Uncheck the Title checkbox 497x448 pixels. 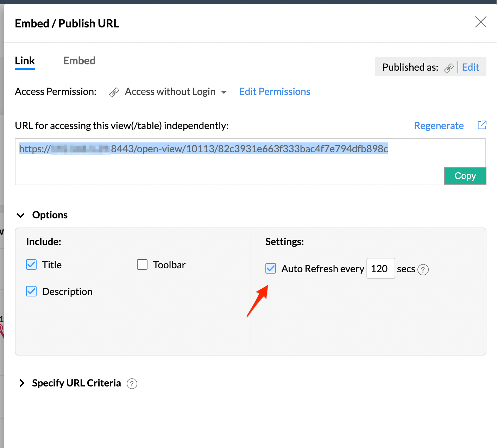[x=31, y=264]
